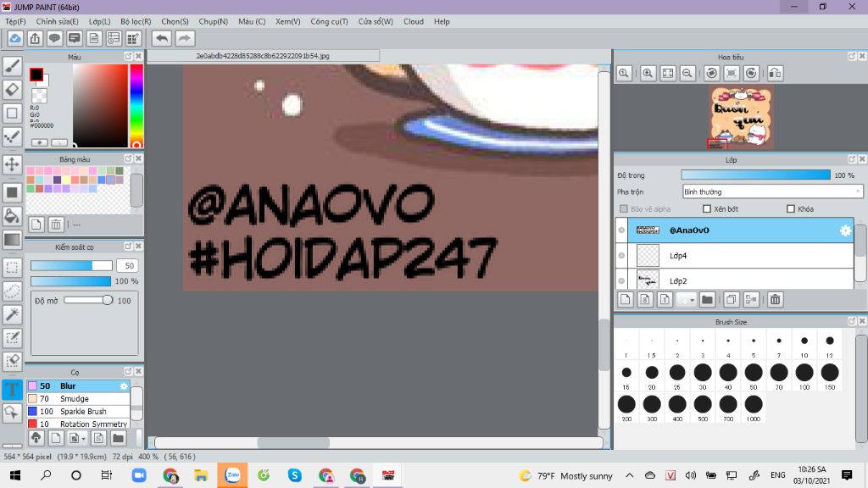Choose the Gradient tool
Image resolution: width=868 pixels, height=488 pixels.
pos(12,240)
